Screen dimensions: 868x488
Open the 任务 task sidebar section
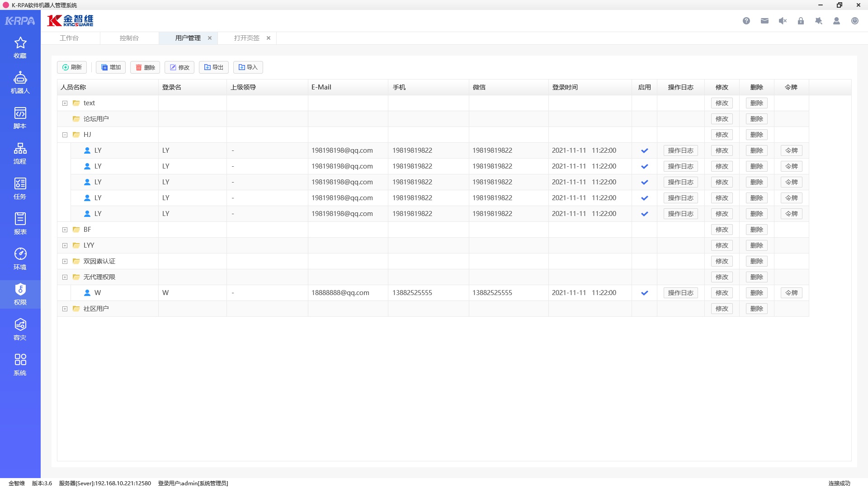[20, 189]
